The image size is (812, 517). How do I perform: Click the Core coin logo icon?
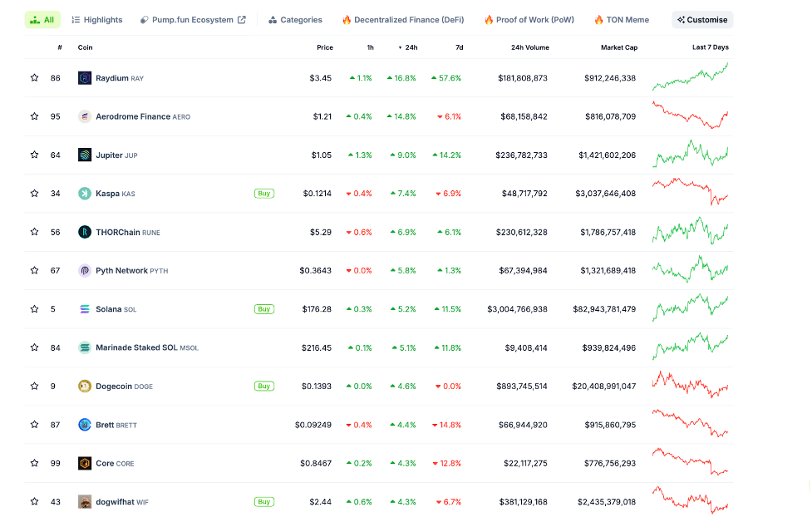(x=85, y=463)
